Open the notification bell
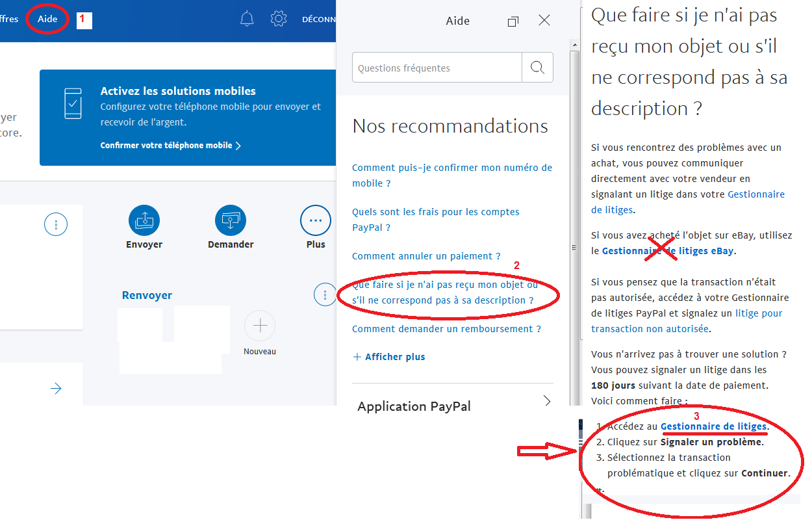The width and height of the screenshot is (812, 520). pyautogui.click(x=247, y=19)
